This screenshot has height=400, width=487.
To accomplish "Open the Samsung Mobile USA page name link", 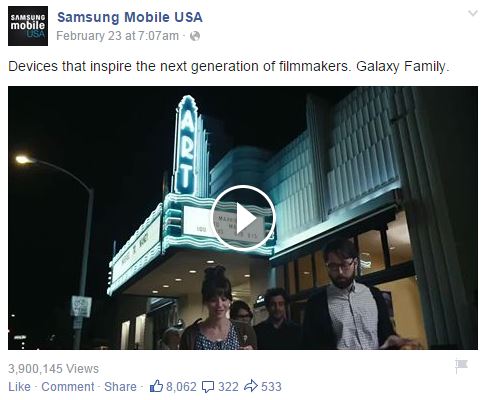I will [130, 17].
